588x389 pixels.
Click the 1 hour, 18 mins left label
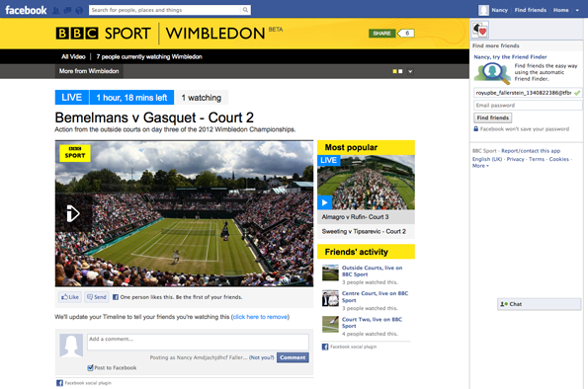pyautogui.click(x=131, y=98)
